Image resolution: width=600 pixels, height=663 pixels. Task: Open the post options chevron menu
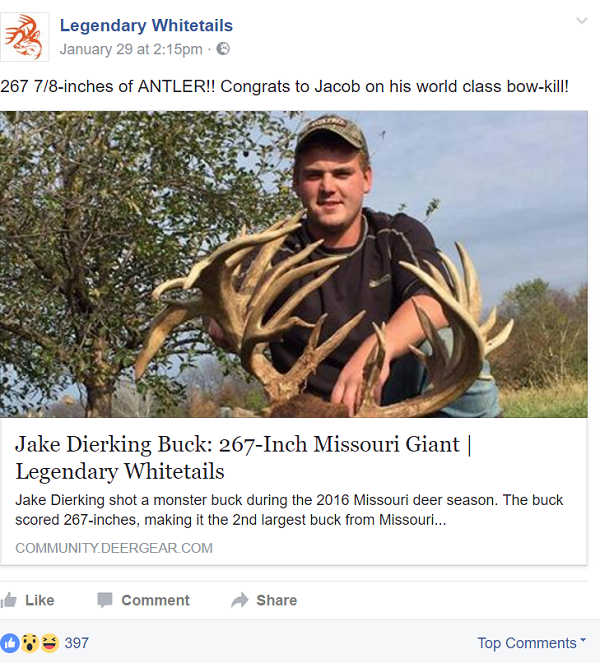point(582,21)
